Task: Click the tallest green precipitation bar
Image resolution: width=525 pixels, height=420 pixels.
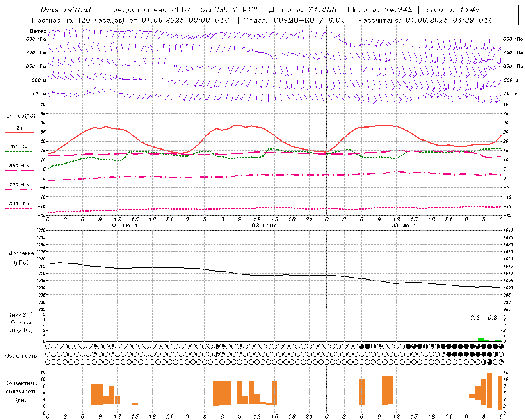Action: pyautogui.click(x=481, y=339)
